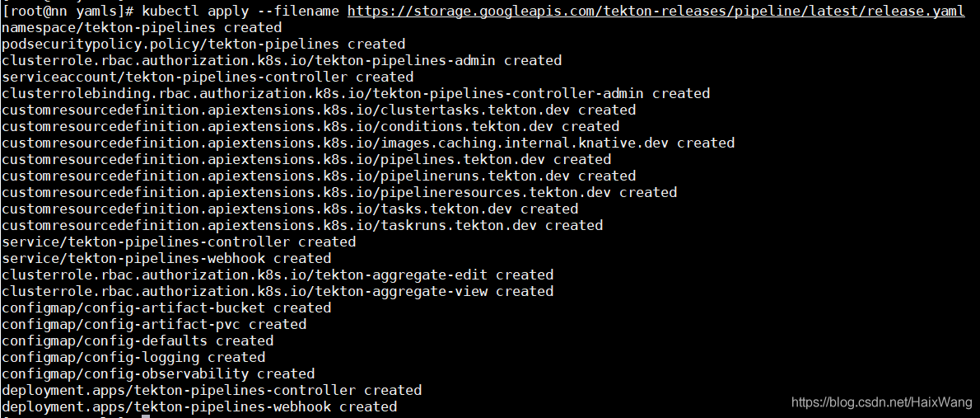This screenshot has width=980, height=418.
Task: Click the conditions.tekton.dev CRD line
Action: point(310,126)
